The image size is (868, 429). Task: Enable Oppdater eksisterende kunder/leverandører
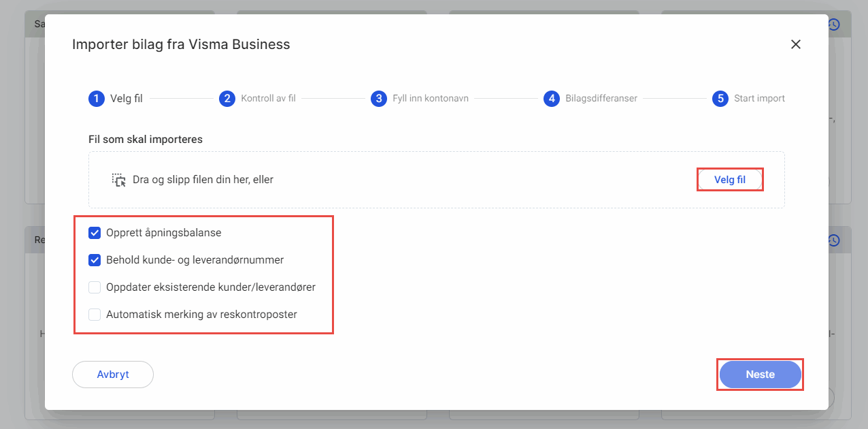[94, 287]
